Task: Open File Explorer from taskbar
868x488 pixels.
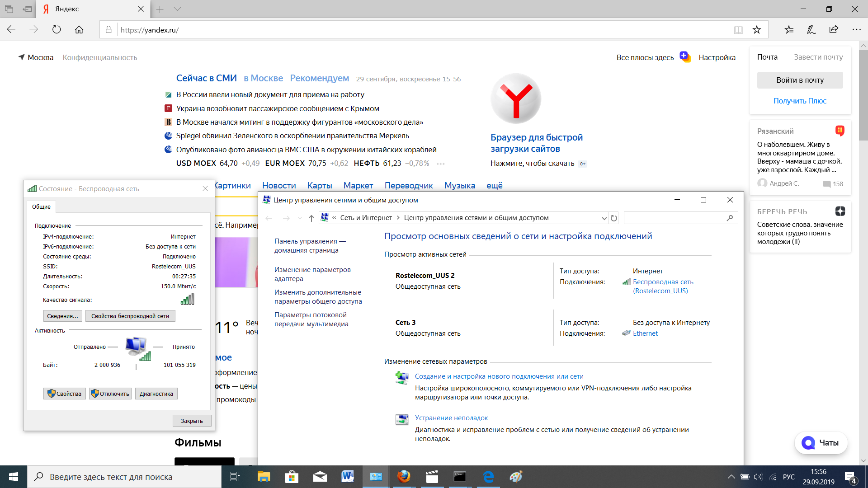Action: [x=264, y=477]
